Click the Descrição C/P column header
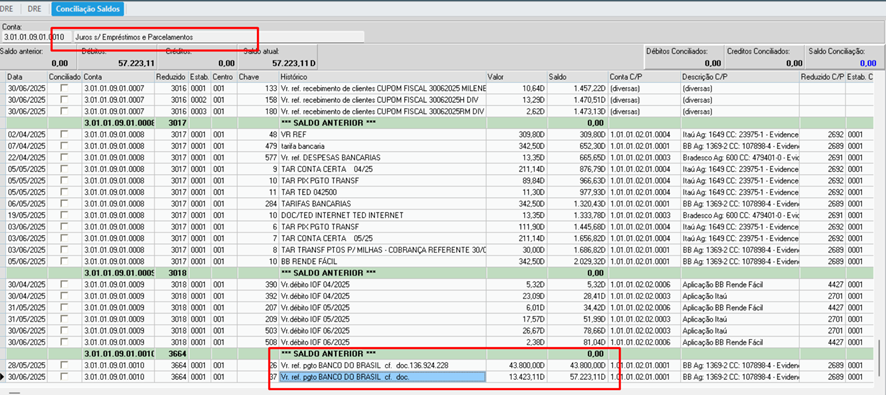886x395 pixels. 740,76
